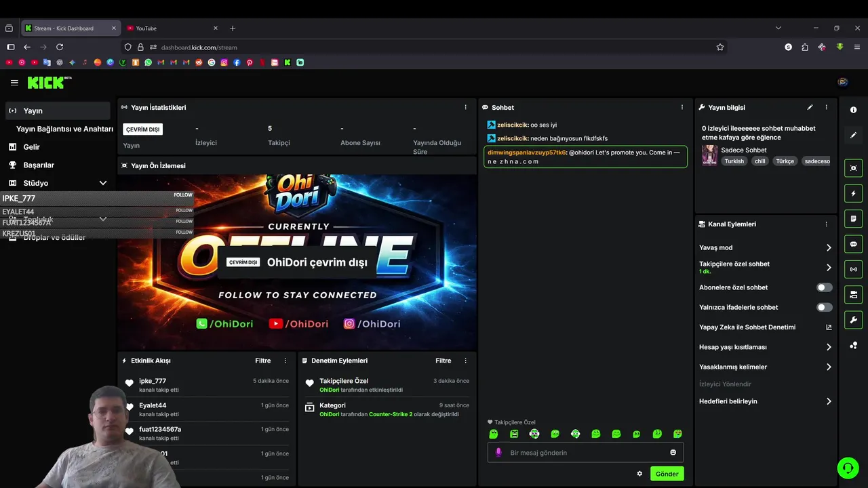Viewport: 868px width, 488px height.
Task: Click the channel actions camera icon in right sidebar
Action: click(x=853, y=295)
